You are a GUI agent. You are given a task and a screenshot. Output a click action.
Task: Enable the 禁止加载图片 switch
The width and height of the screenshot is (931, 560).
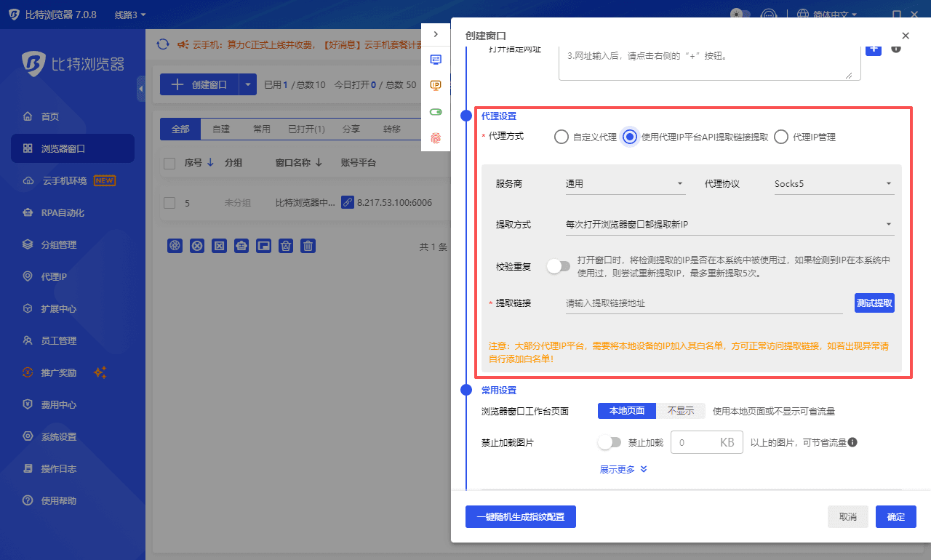coord(610,442)
